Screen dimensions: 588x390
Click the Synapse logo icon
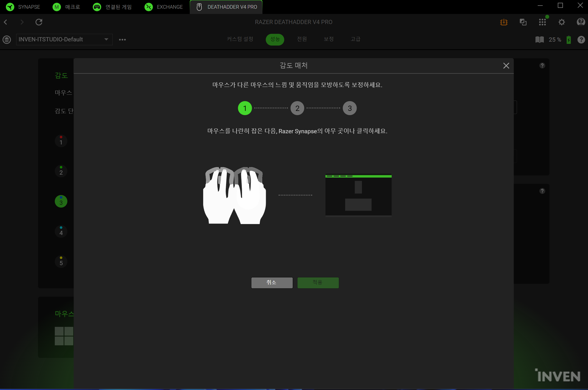(10, 7)
